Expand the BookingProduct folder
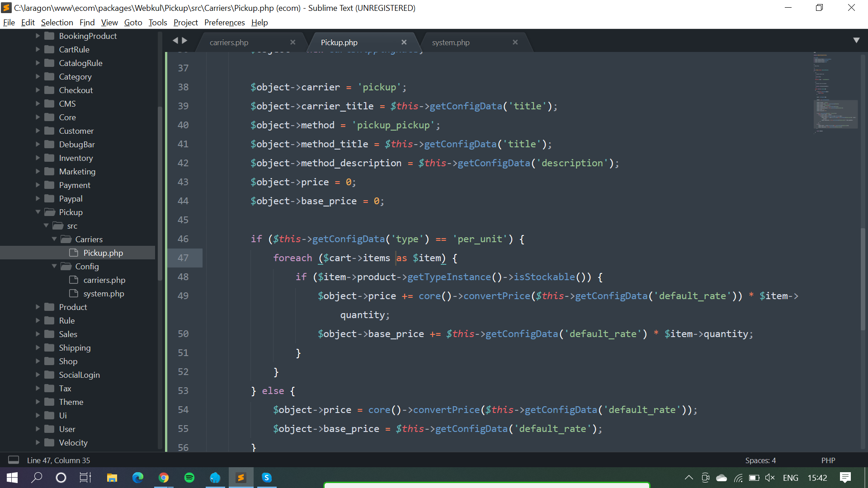Image resolution: width=868 pixels, height=488 pixels. point(38,36)
